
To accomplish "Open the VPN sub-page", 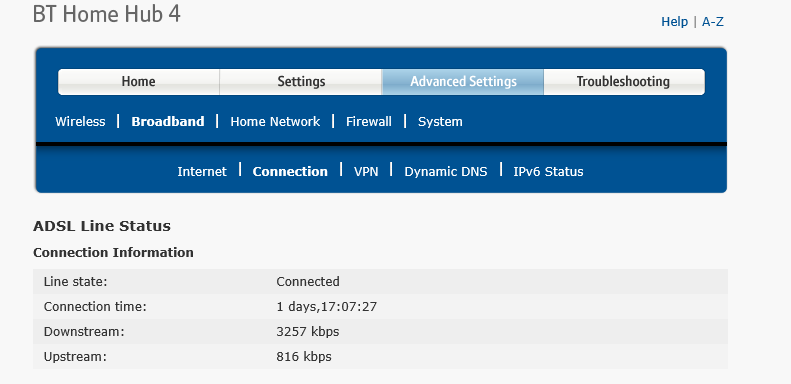I will [x=366, y=172].
